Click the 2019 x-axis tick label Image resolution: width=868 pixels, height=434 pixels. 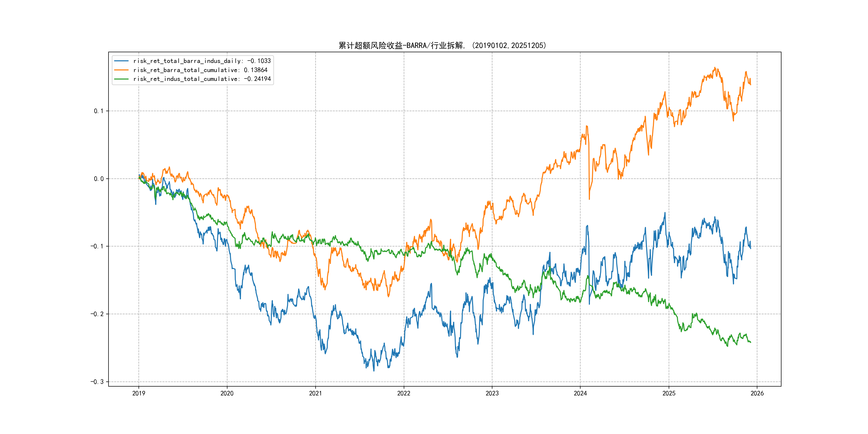point(139,393)
